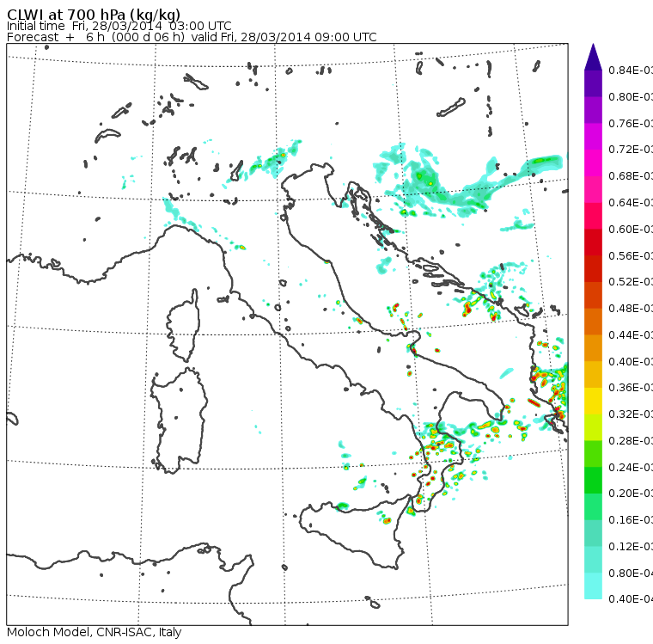
Task: Click the 0.40E-04 legend label
Action: click(631, 599)
